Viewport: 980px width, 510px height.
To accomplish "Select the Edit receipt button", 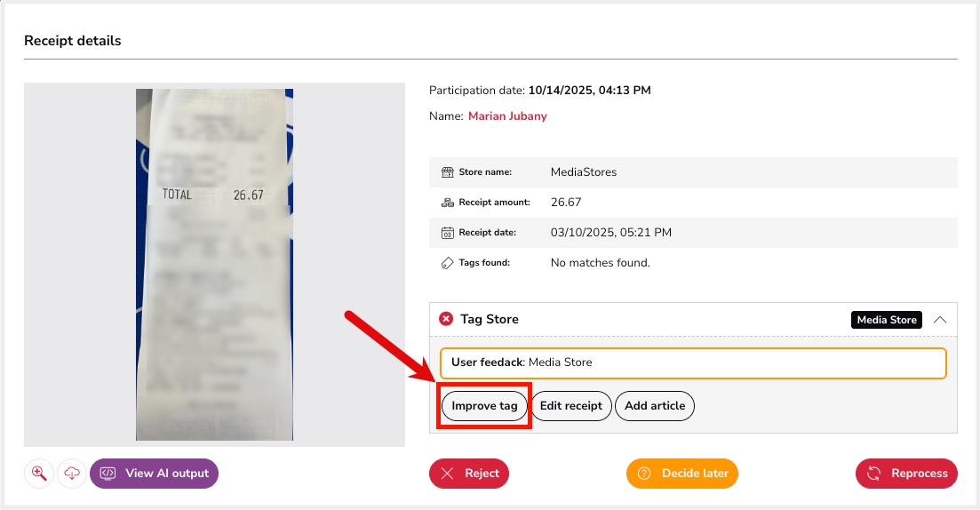I will click(571, 406).
